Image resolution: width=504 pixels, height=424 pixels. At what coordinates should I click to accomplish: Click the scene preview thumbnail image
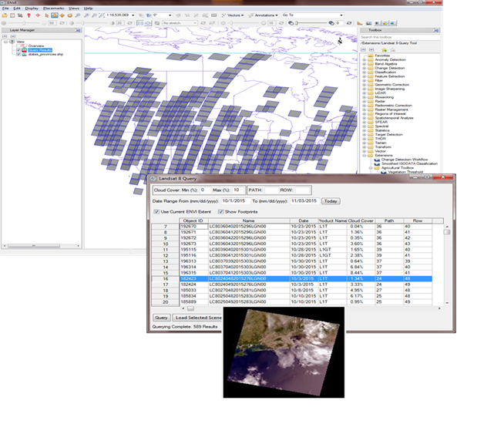(284, 352)
